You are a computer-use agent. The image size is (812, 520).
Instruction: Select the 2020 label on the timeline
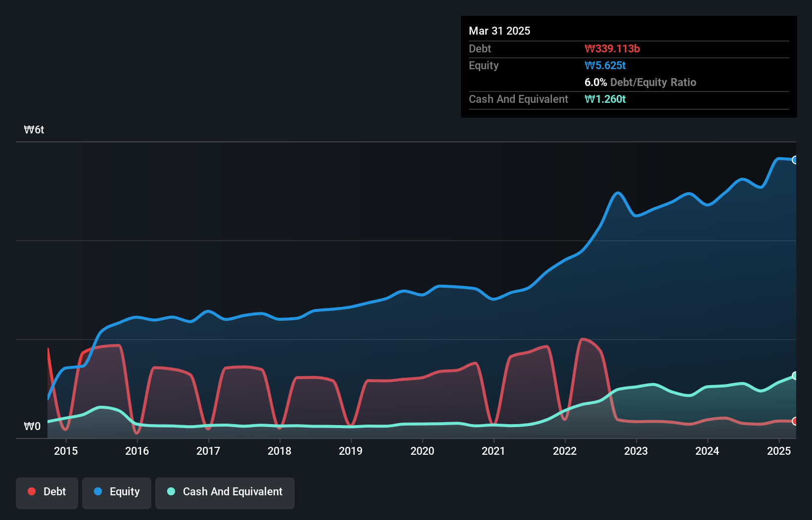422,451
